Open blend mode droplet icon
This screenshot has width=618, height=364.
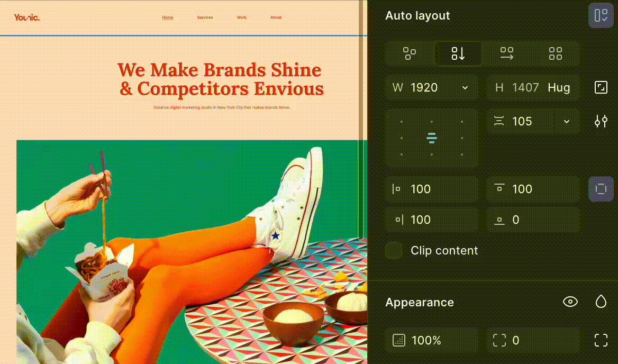[601, 302]
